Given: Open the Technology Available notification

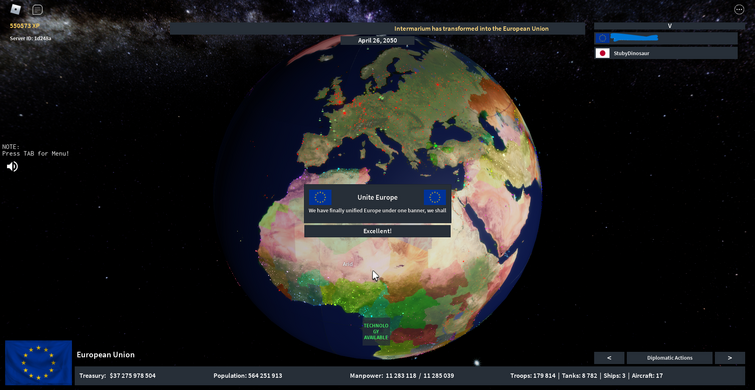Looking at the screenshot, I should click(x=376, y=332).
